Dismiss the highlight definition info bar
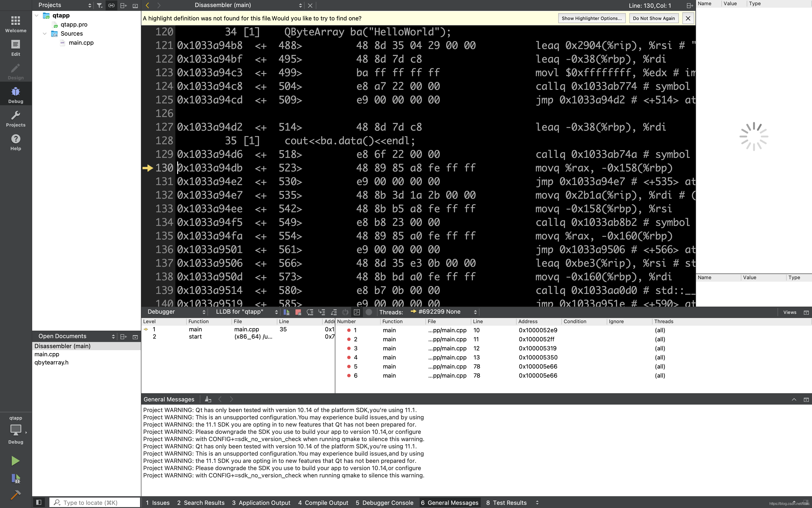 [x=688, y=18]
